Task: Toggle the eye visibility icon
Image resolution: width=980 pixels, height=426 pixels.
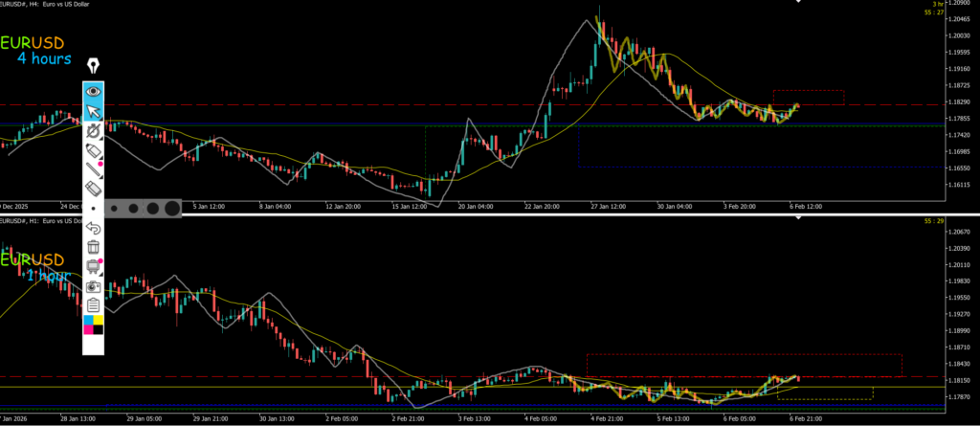Action: 93,92
